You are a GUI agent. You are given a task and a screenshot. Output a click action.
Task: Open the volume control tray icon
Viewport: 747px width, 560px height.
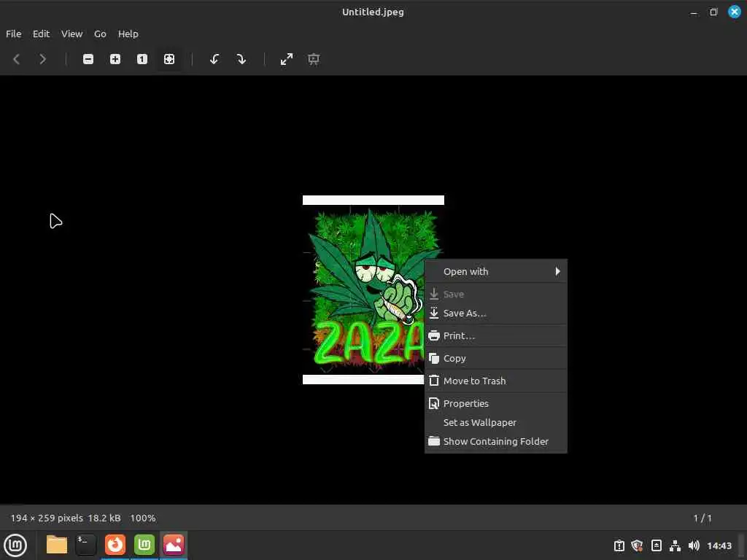[x=694, y=545]
